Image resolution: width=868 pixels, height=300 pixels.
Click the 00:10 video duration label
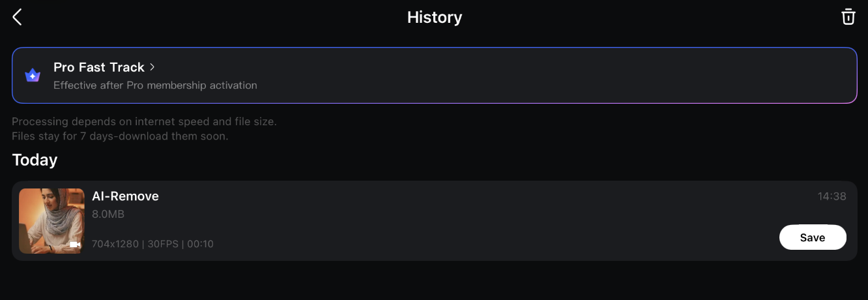tap(201, 244)
